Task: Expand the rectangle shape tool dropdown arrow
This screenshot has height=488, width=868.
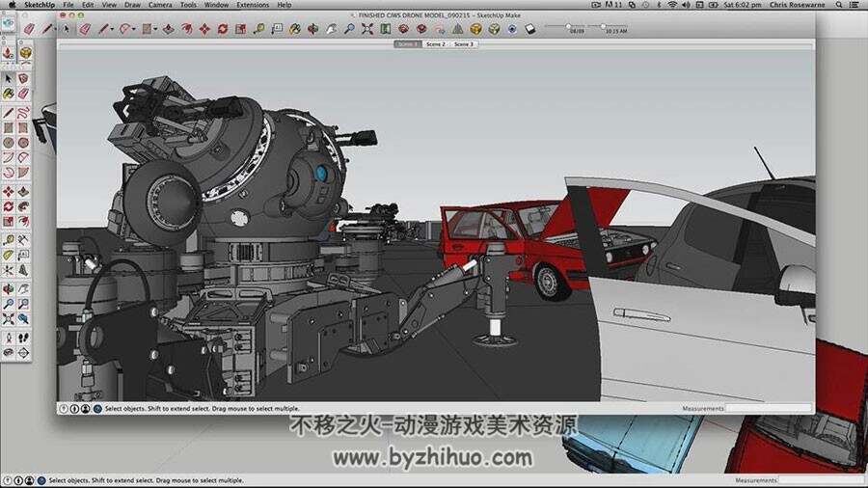Action: [x=155, y=29]
